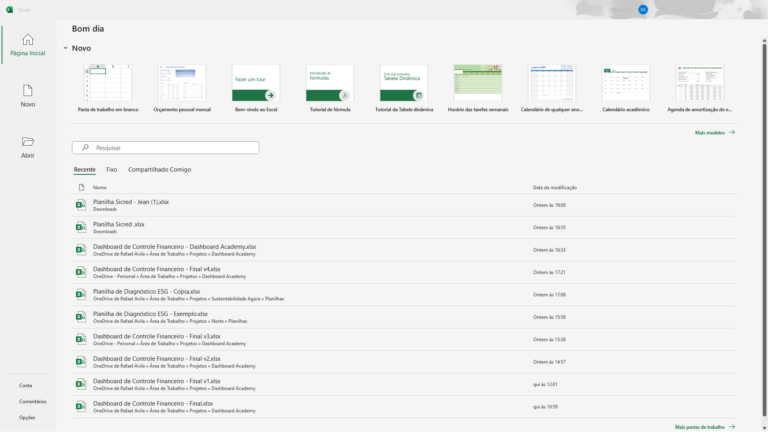Open the Bem-vindo ao Excel tour template
The image size is (768, 432).
[256, 88]
